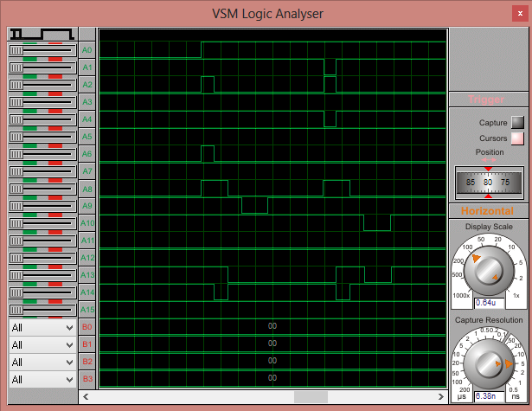The width and height of the screenshot is (532, 411).
Task: Click the A15 trigger slider handle
Action: click(x=16, y=310)
